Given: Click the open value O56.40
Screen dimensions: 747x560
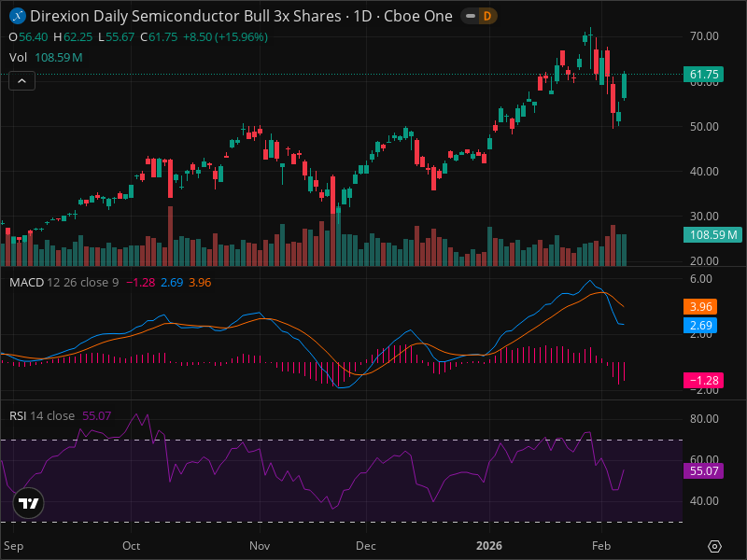Looking at the screenshot, I should click(x=28, y=37).
